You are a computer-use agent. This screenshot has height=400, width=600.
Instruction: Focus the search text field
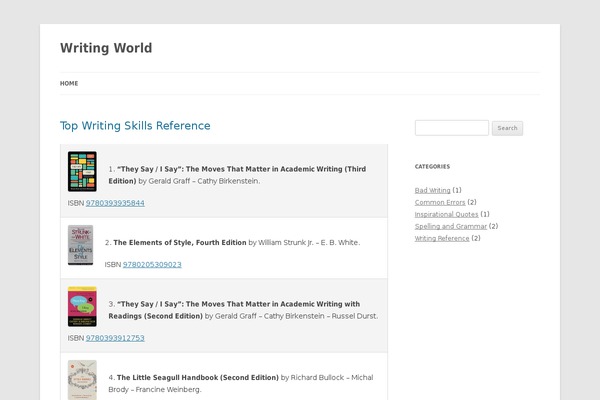(x=452, y=128)
